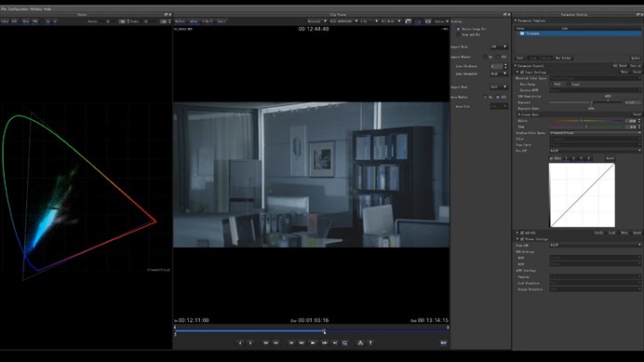Float the Clip Viewer panel
Image resolution: width=644 pixels, height=362 pixels.
(x=504, y=14)
